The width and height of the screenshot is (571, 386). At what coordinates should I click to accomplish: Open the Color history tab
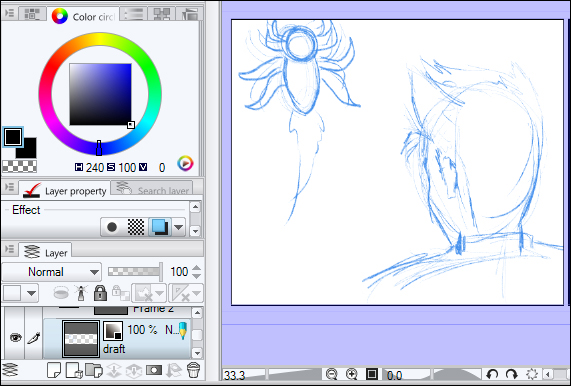pyautogui.click(x=189, y=14)
